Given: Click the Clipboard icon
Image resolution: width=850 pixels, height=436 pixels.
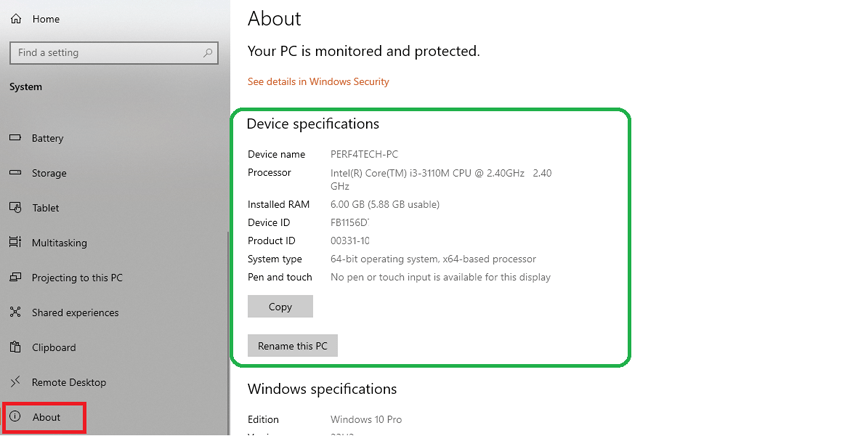Looking at the screenshot, I should [x=15, y=347].
